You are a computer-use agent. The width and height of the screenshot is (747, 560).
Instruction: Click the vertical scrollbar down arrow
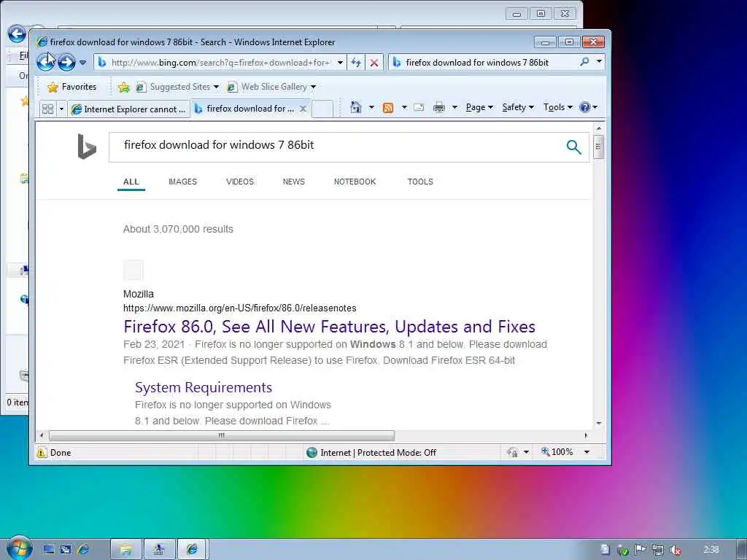[x=599, y=423]
